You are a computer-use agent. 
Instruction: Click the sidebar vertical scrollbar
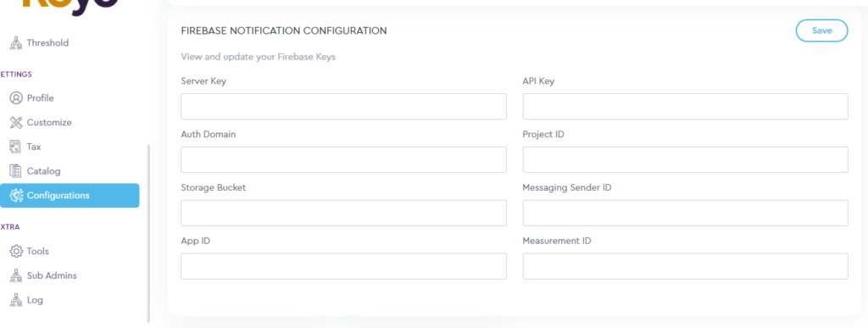148,233
